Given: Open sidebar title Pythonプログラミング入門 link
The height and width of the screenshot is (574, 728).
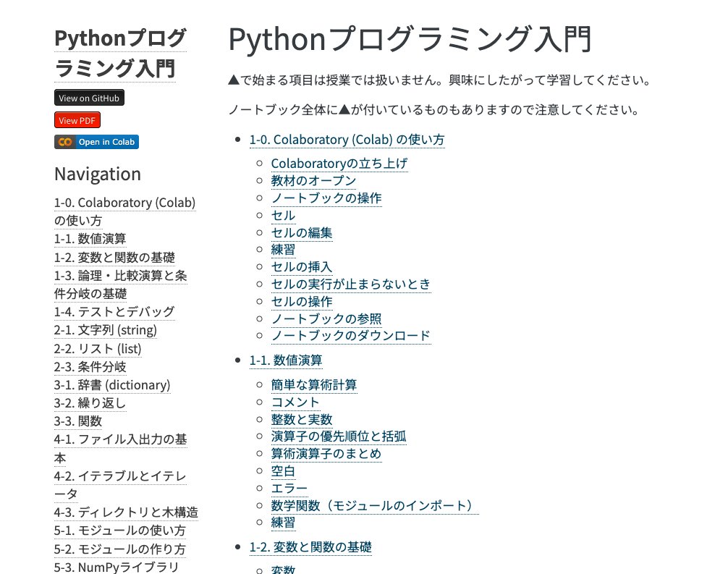Looking at the screenshot, I should coord(120,53).
